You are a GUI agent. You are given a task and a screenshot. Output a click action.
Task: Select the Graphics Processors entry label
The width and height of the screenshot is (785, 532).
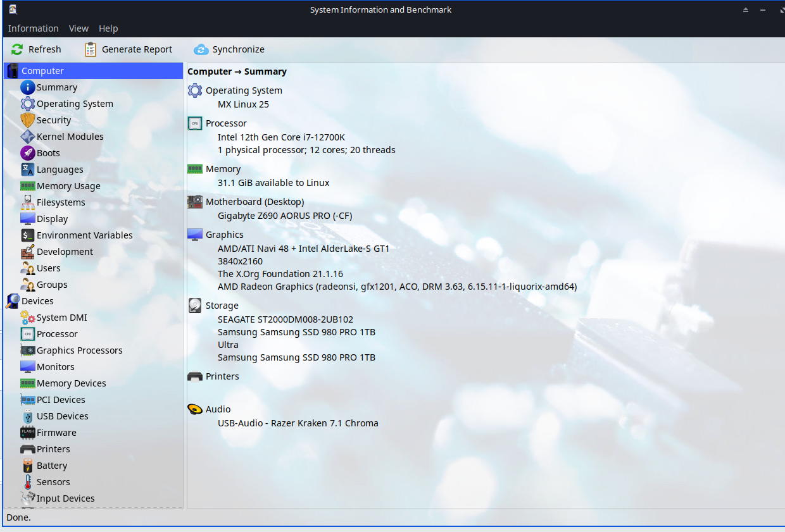click(80, 350)
